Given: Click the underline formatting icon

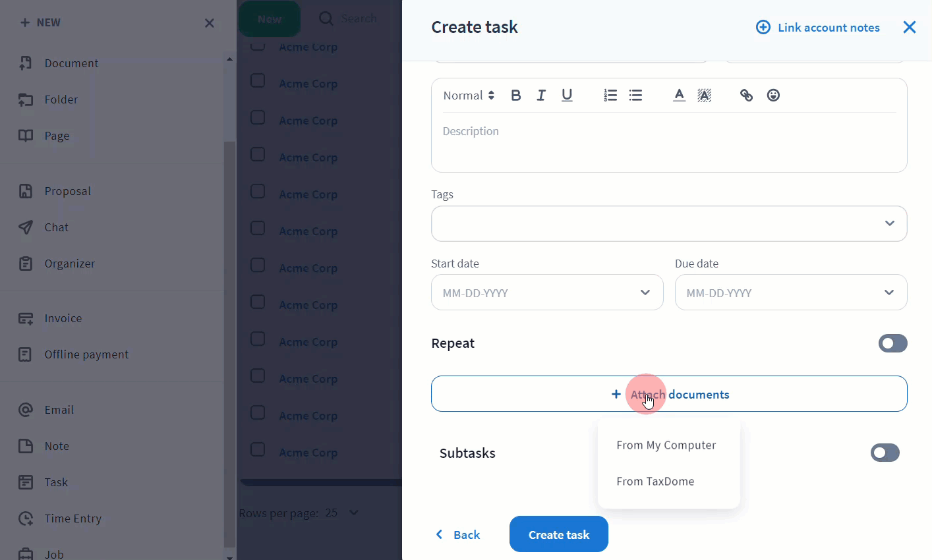Looking at the screenshot, I should click(567, 96).
